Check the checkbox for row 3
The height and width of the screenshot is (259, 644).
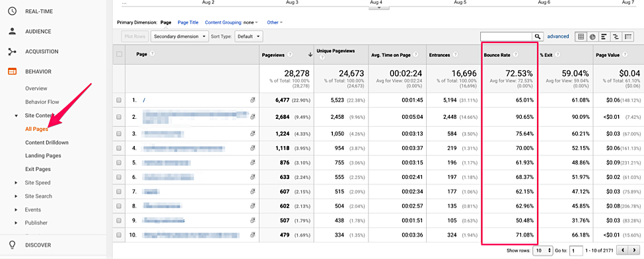(x=119, y=133)
